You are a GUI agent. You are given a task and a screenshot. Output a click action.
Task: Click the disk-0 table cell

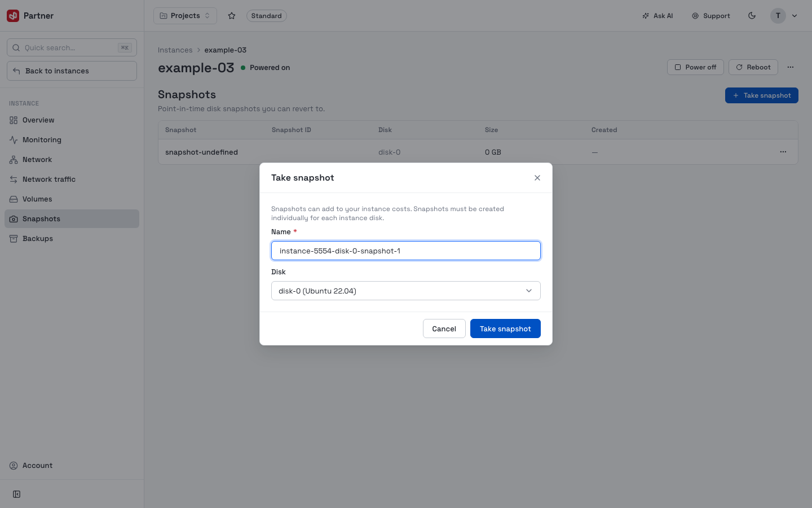click(x=389, y=152)
